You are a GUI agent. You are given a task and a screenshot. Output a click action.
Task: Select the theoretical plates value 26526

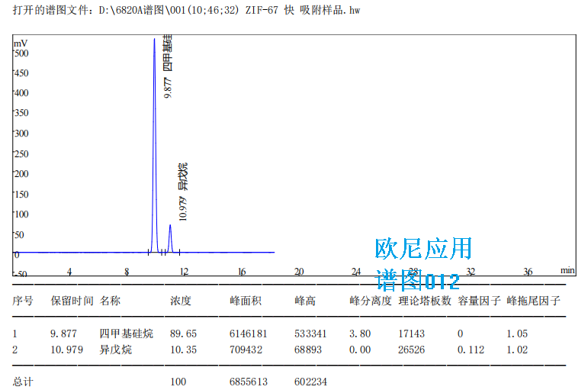[411, 350]
